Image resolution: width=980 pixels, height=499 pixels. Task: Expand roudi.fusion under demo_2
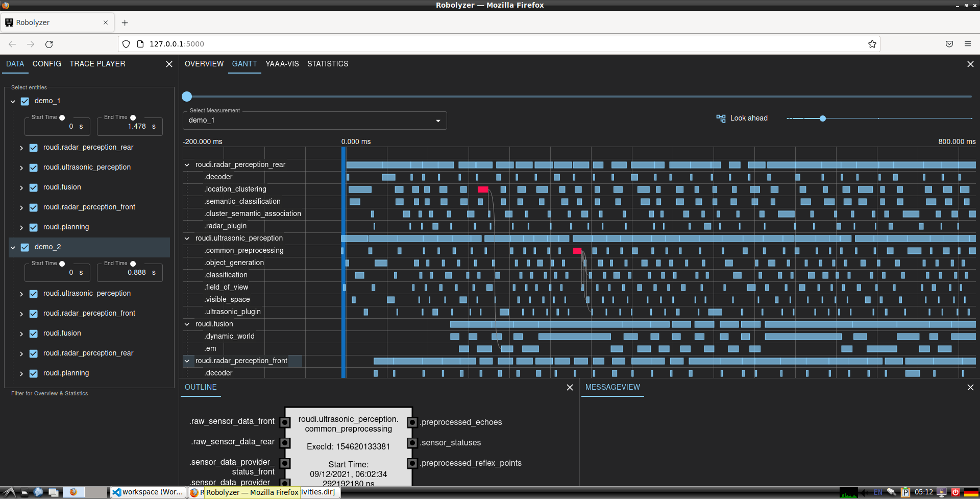click(x=21, y=334)
